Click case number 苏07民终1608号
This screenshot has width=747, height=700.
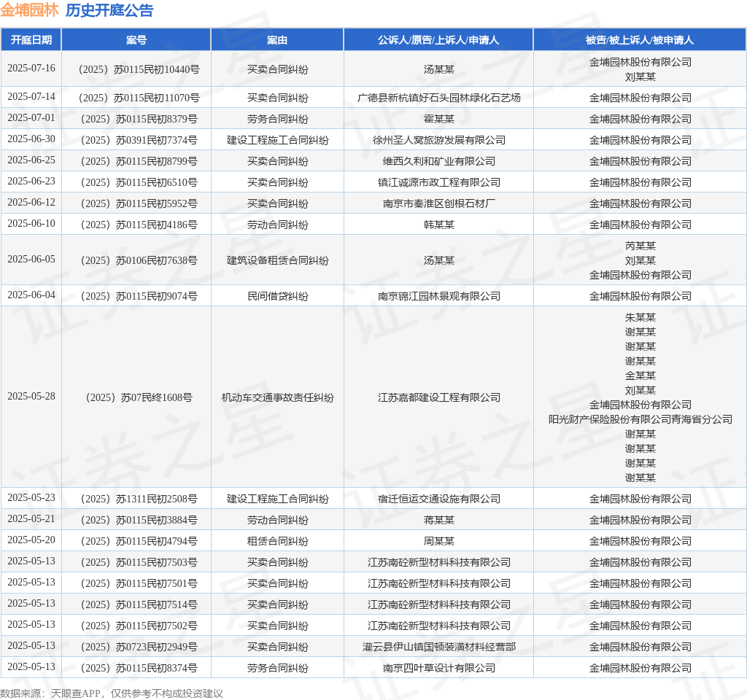coord(139,397)
